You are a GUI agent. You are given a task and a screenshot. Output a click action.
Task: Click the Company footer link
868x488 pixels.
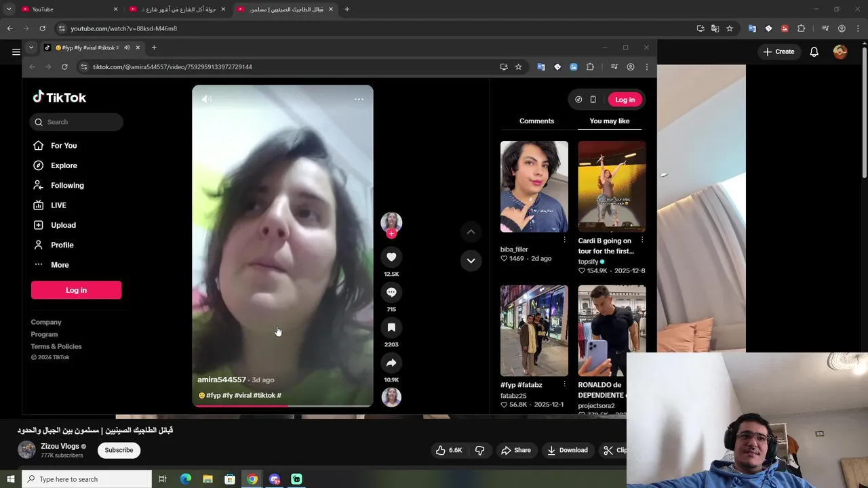[x=46, y=322]
